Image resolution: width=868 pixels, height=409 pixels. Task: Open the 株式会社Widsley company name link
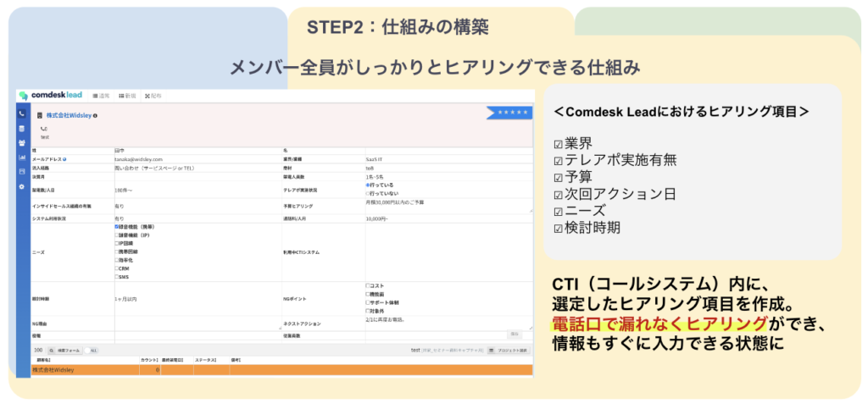pyautogui.click(x=70, y=116)
